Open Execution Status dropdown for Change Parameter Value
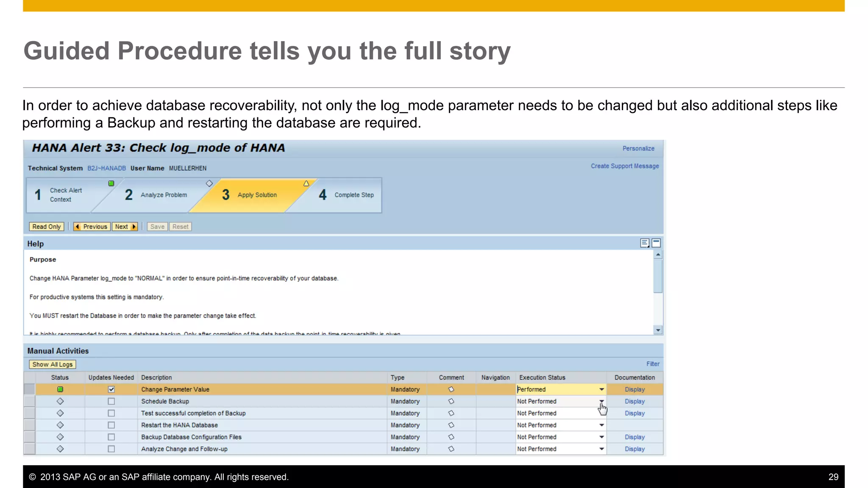The height and width of the screenshot is (488, 868). 601,389
